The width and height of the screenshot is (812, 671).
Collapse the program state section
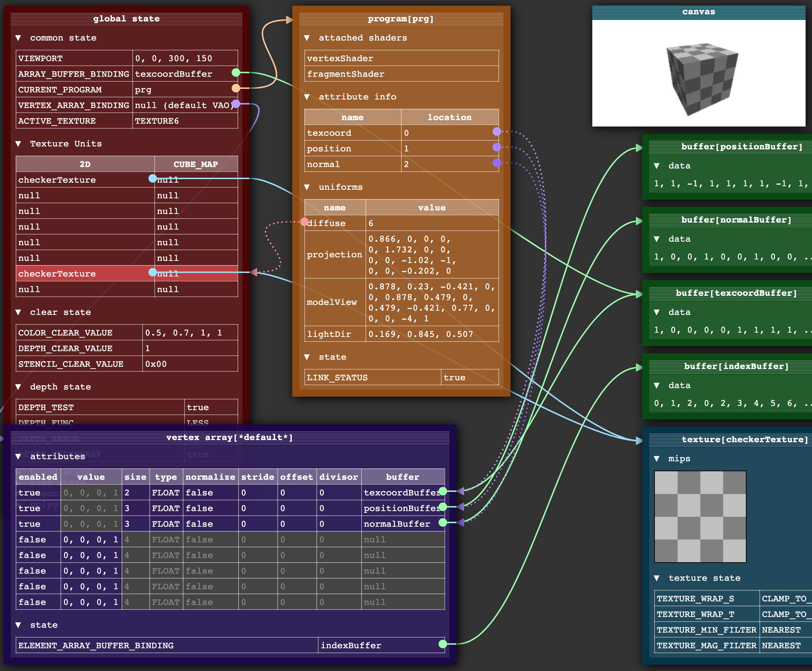[307, 357]
